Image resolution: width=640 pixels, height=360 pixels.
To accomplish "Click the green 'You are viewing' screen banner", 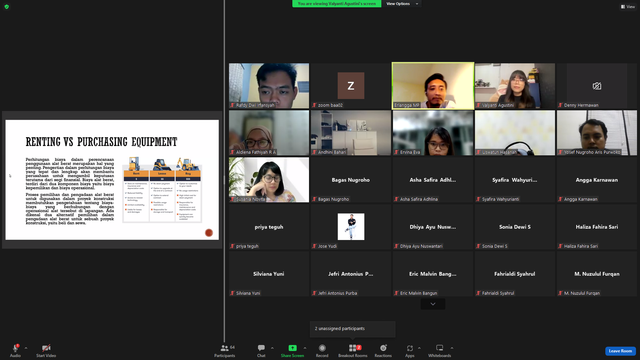I will [336, 4].
